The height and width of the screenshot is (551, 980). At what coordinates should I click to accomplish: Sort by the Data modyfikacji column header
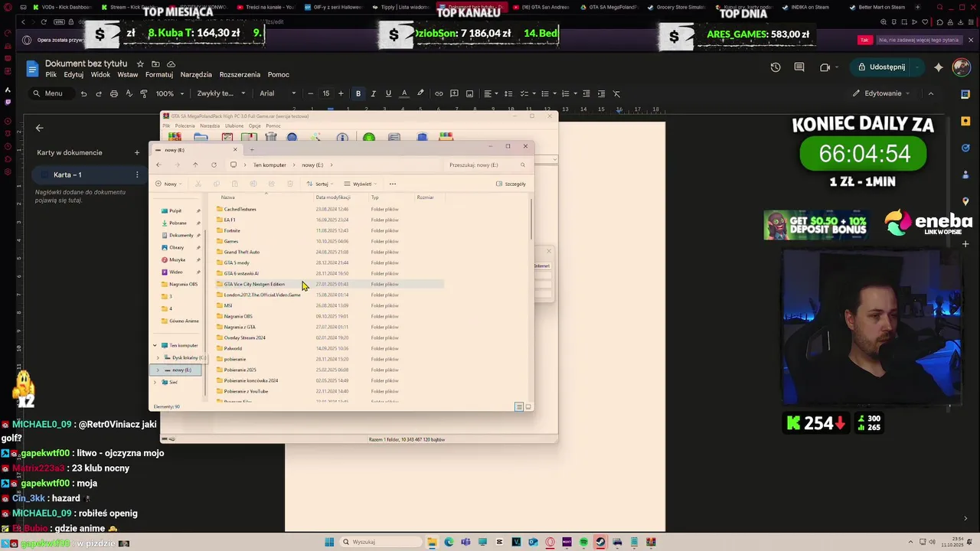[333, 197]
